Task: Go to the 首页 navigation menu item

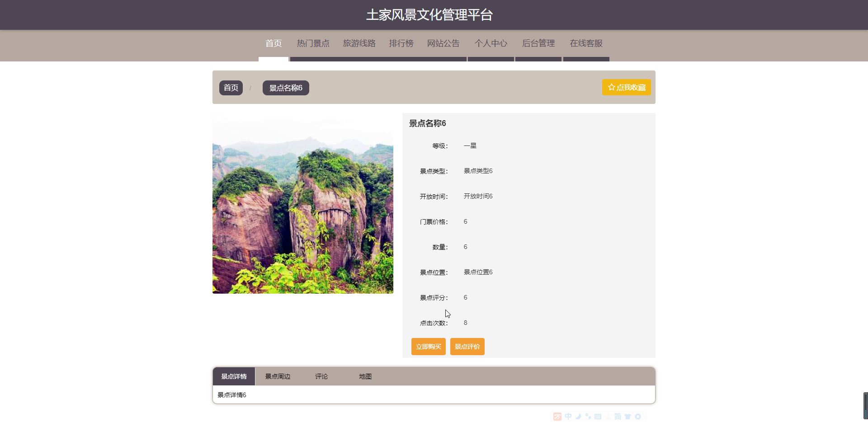Action: tap(274, 43)
